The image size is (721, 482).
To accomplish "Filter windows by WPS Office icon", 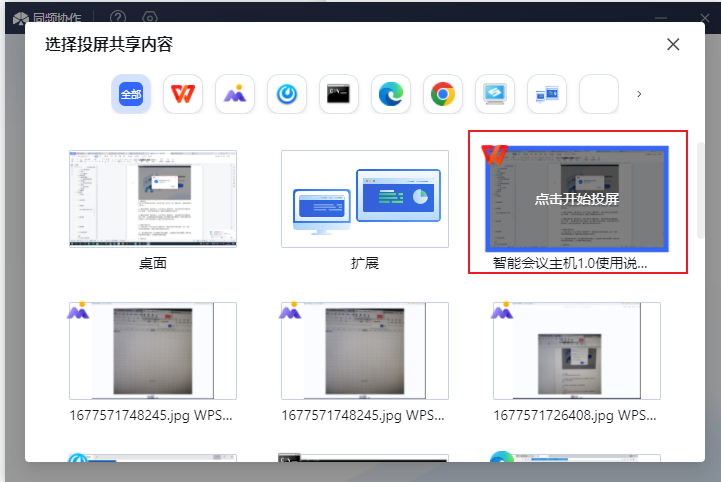I will point(183,94).
